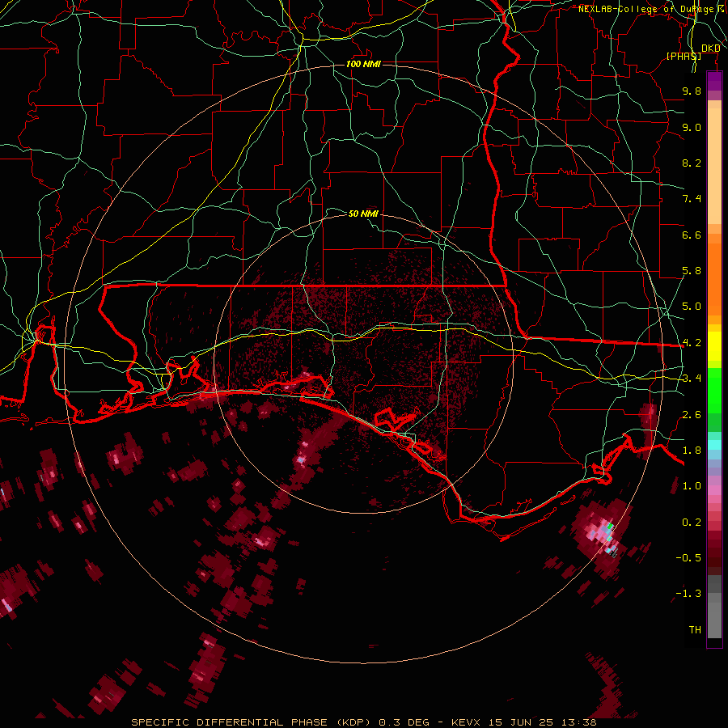
Task: Click the 4.2 scale label
Action: coord(692,343)
